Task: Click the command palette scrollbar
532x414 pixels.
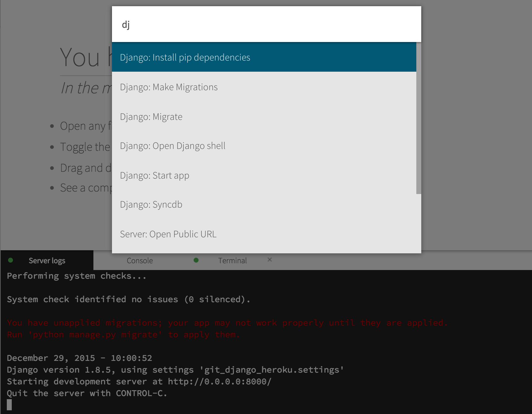Action: coord(418,118)
